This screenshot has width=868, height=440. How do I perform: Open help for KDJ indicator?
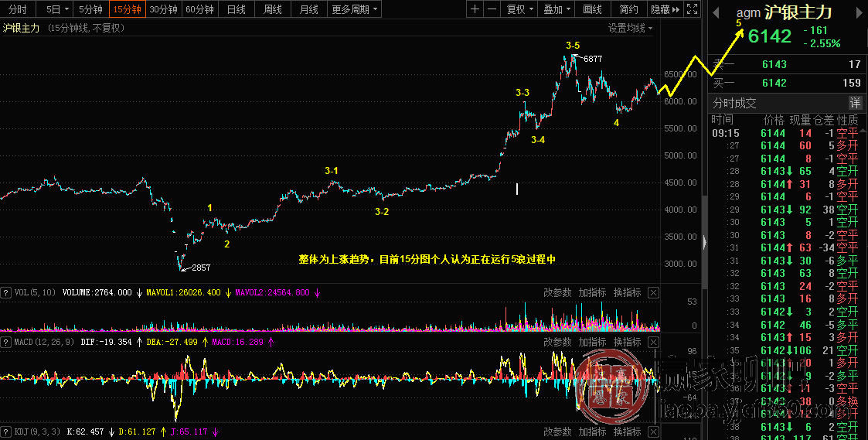[x=5, y=431]
